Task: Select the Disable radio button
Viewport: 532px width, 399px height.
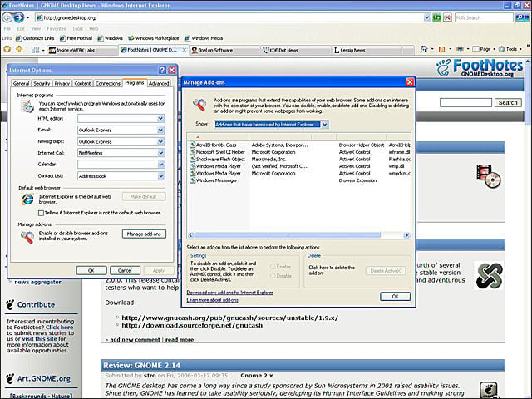Action: (273, 276)
